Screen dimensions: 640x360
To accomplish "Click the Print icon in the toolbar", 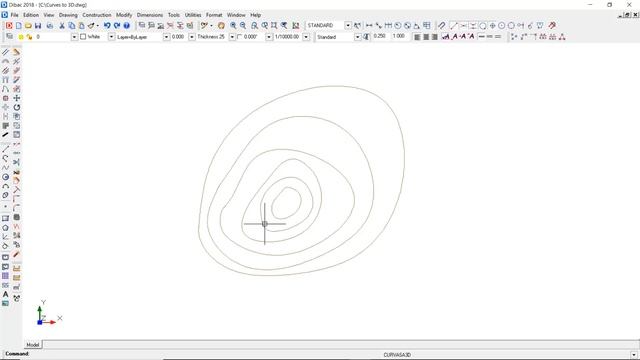I will 50,25.
